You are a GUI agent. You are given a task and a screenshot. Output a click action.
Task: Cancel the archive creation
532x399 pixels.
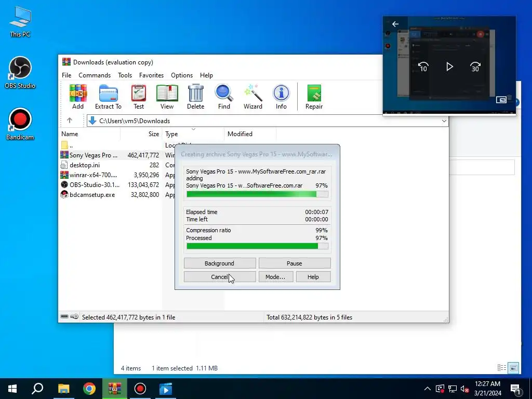pyautogui.click(x=220, y=277)
